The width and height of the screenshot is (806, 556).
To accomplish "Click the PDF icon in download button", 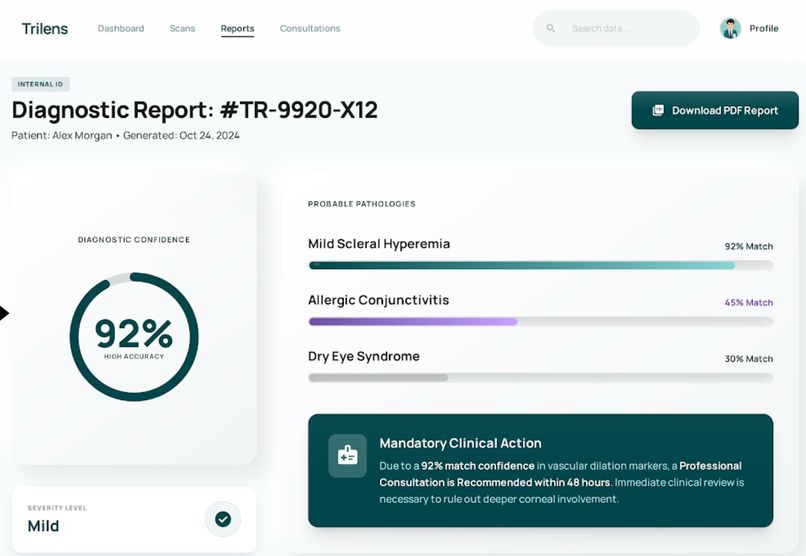I will coord(658,110).
